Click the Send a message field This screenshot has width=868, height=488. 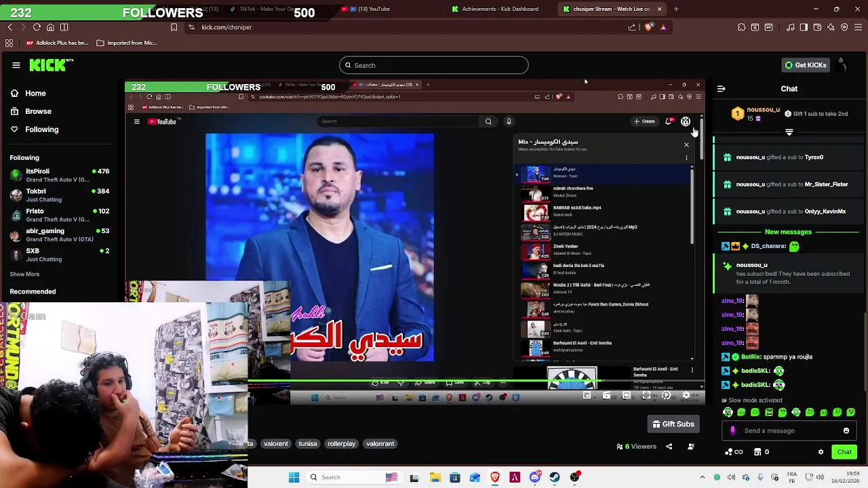click(x=789, y=430)
